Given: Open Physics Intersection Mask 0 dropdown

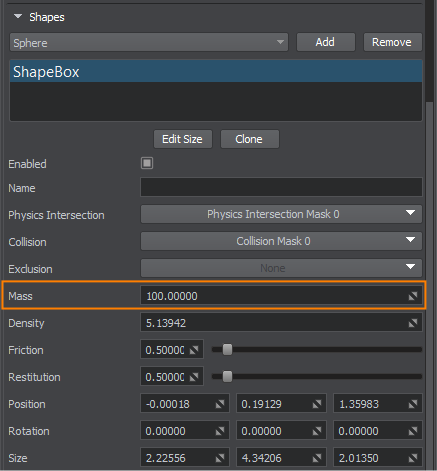Looking at the screenshot, I should (x=281, y=214).
